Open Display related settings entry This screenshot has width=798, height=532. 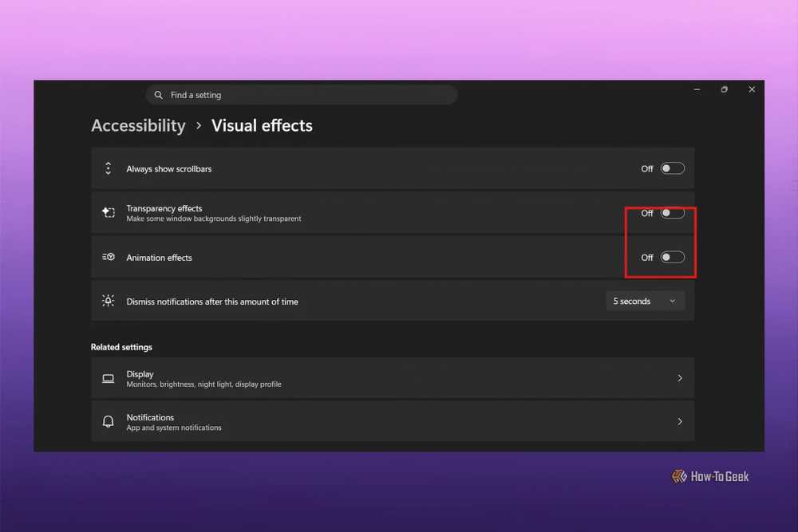[x=393, y=378]
